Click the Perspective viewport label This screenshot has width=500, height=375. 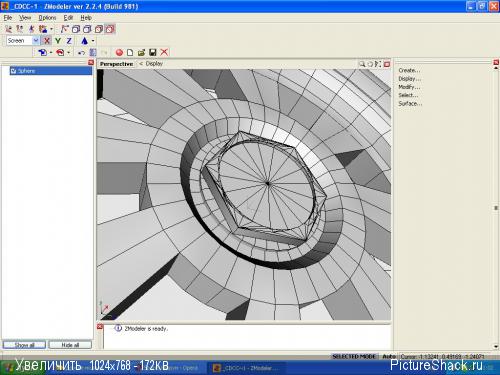click(117, 64)
